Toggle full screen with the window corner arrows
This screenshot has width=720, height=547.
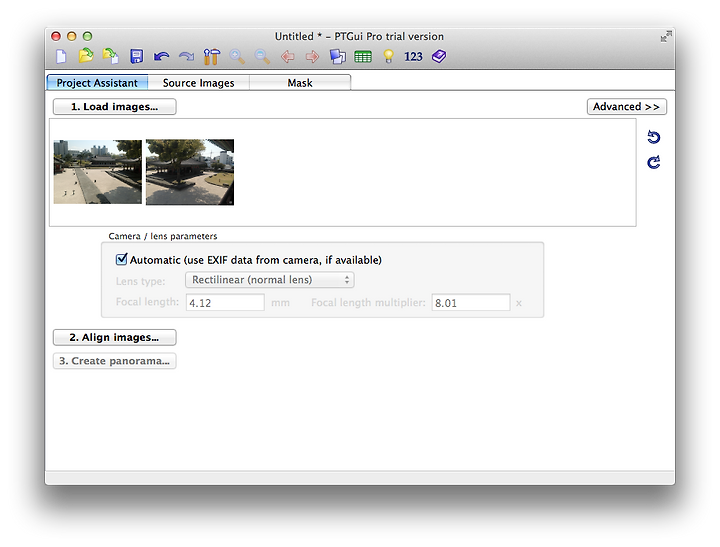(x=666, y=36)
